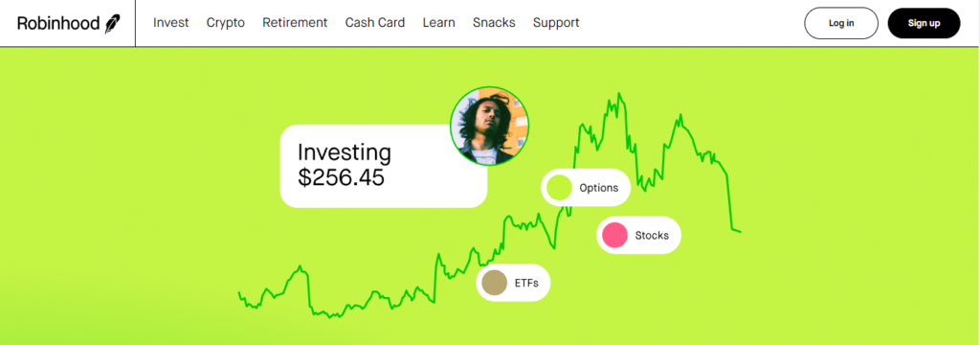
Task: Open the Crypto nav item
Action: 226,23
